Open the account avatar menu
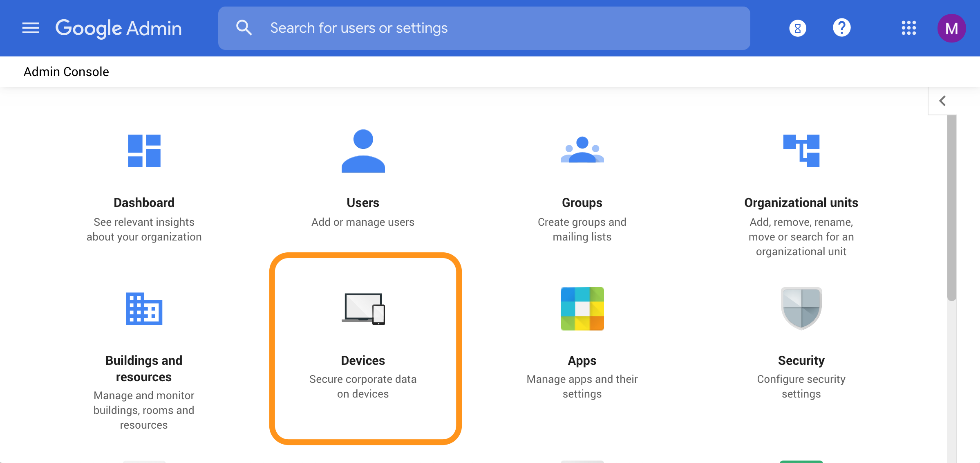Viewport: 980px width, 463px height. pos(952,28)
